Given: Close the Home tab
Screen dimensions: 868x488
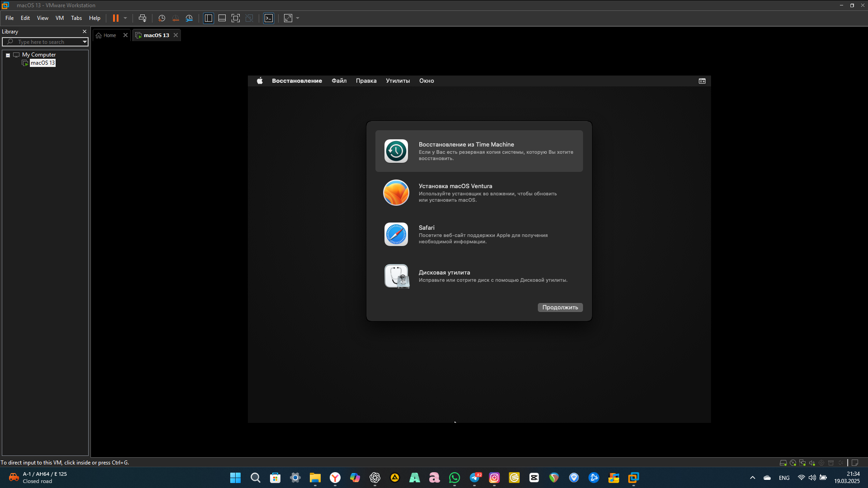Looking at the screenshot, I should tap(125, 35).
